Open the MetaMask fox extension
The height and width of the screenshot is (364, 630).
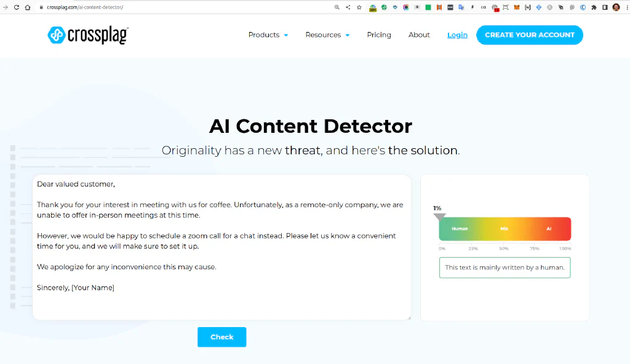pos(517,7)
